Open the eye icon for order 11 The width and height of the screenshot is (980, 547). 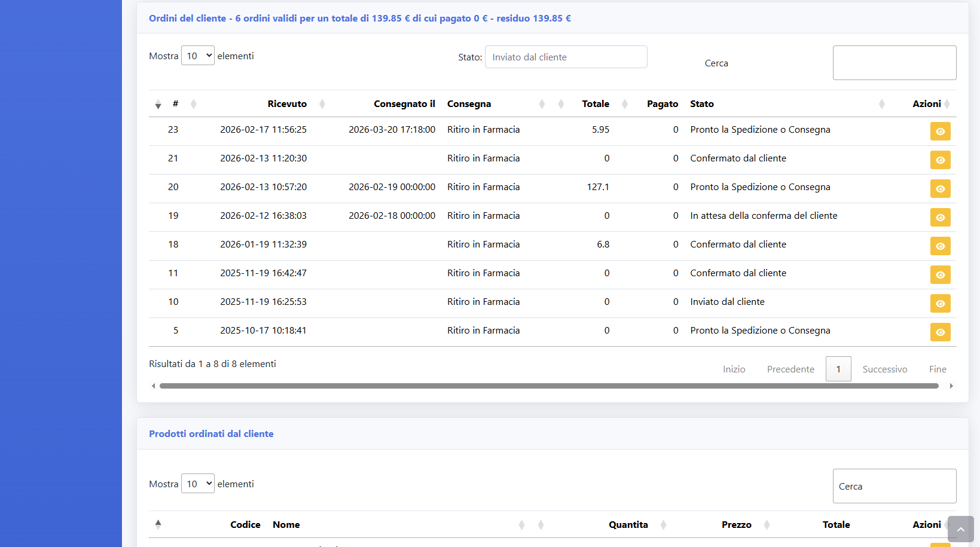pyautogui.click(x=940, y=275)
